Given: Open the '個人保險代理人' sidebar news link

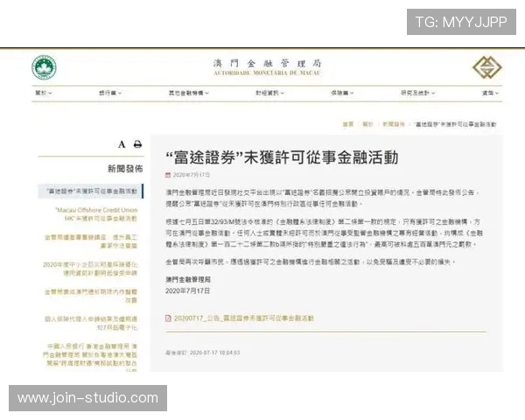Looking at the screenshot, I should point(91,323).
